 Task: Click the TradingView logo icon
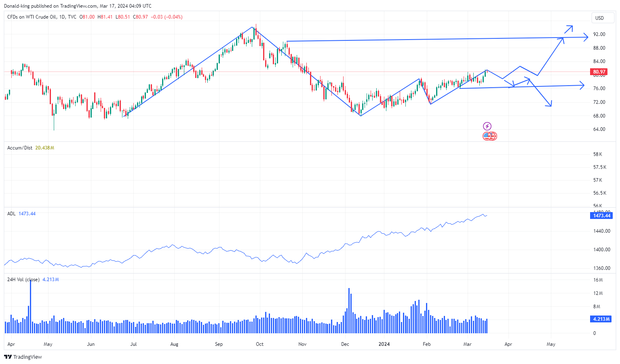(8, 357)
